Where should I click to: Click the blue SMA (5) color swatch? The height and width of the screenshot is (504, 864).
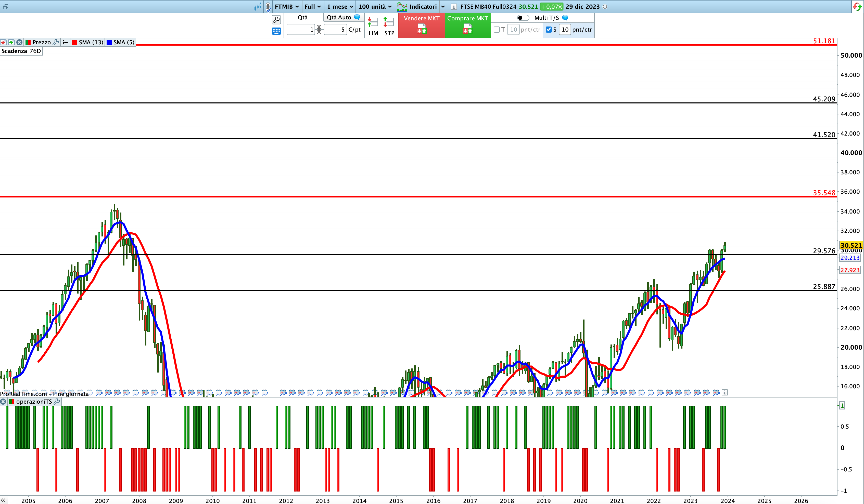[109, 42]
